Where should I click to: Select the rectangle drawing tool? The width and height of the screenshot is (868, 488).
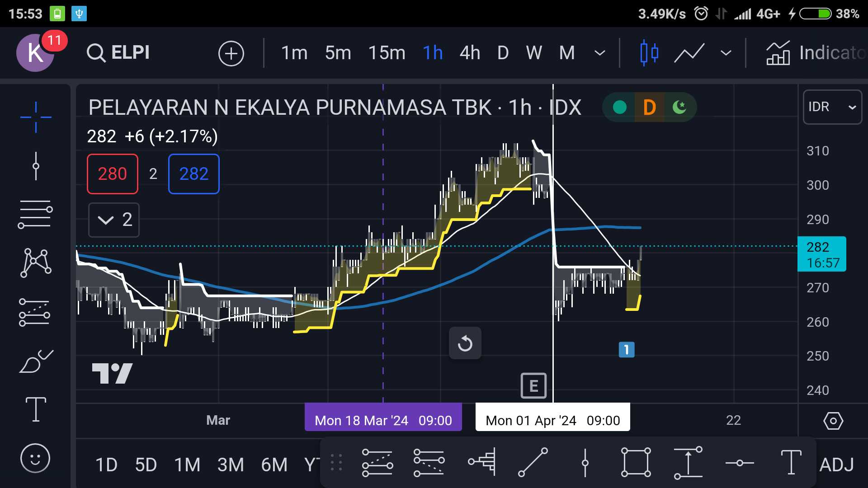click(x=636, y=463)
